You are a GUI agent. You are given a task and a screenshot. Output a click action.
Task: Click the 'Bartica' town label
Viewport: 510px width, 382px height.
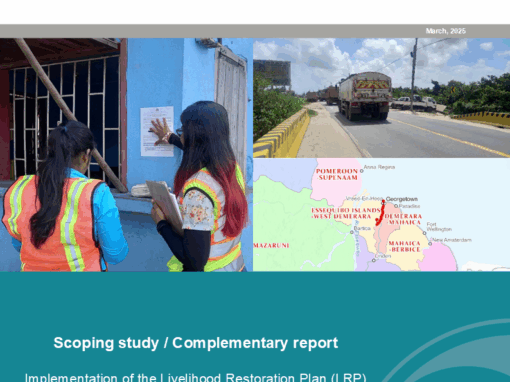(362, 228)
